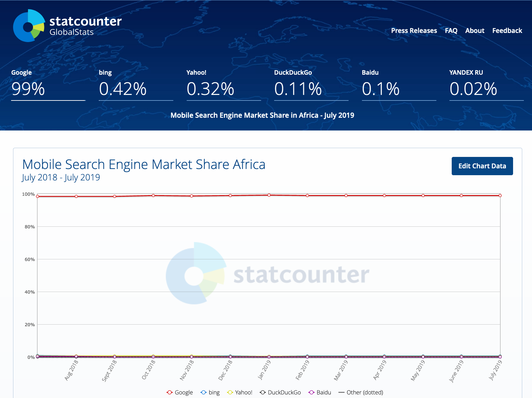Click the May 2019 axis label
Viewport: 532px width, 398px height.
coord(418,371)
